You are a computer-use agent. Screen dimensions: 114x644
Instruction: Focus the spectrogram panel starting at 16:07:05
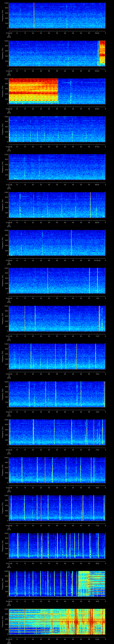[x=57, y=546]
